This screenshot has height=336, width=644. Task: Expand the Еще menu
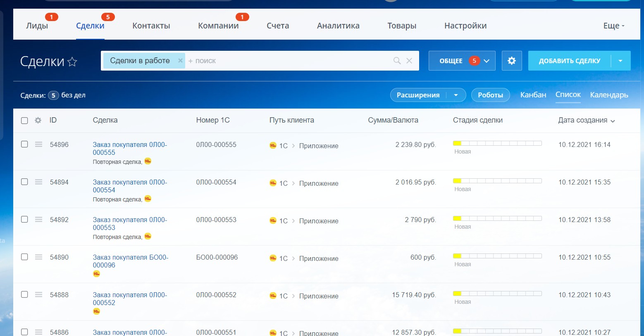pos(614,26)
